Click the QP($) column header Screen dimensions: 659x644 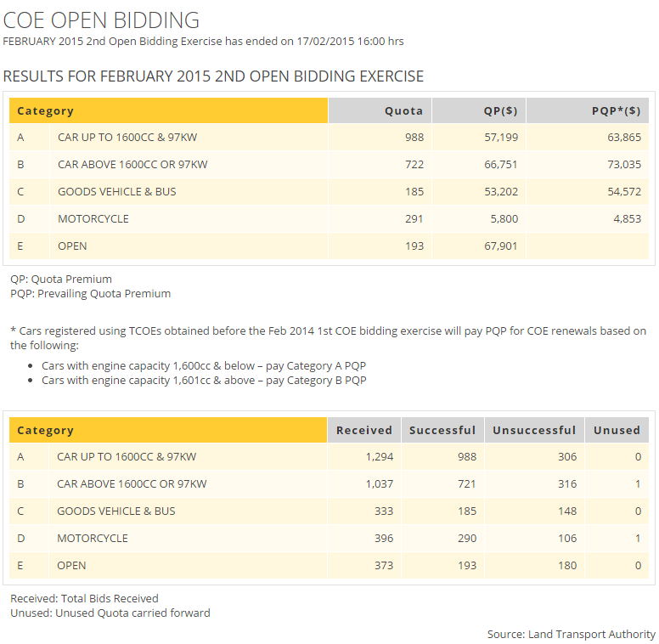479,110
